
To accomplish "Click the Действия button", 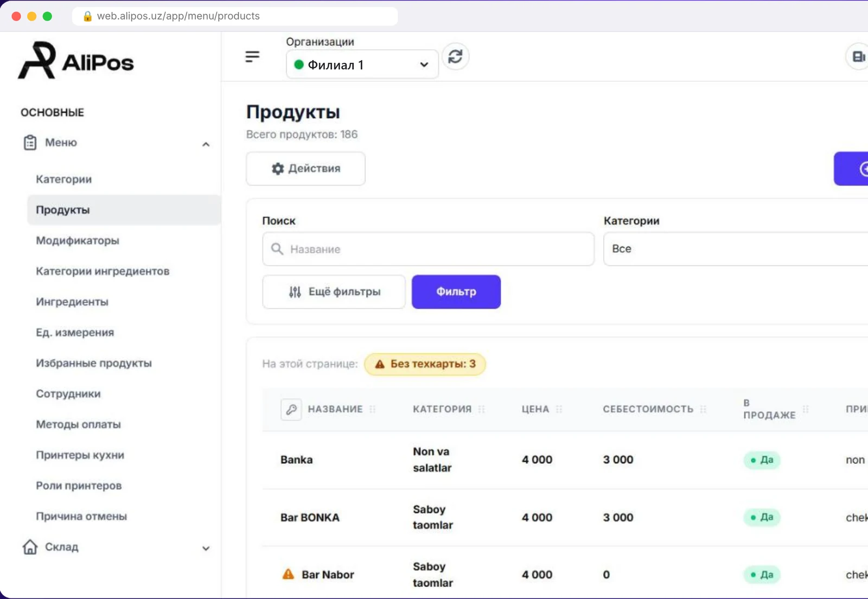I will (x=305, y=169).
